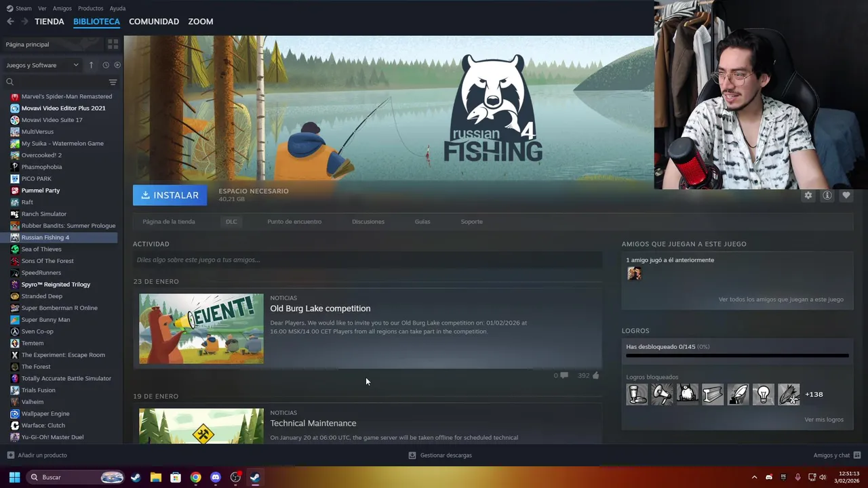This screenshot has width=868, height=488.
Task: Click the sort ascending arrow icon
Action: coord(91,65)
